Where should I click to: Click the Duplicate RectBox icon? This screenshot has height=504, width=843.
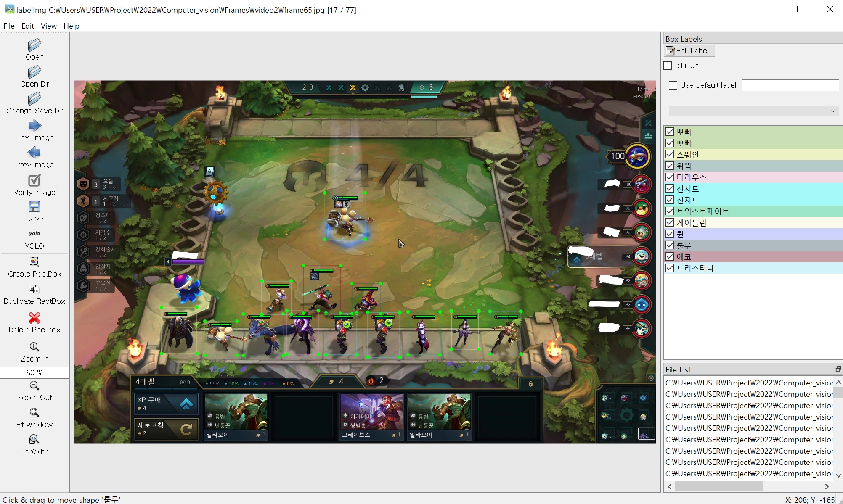point(34,289)
